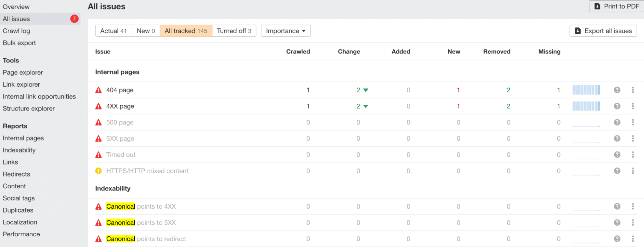Open three-dot menu for 5XX page row
The width and height of the screenshot is (644, 247).
(x=633, y=138)
